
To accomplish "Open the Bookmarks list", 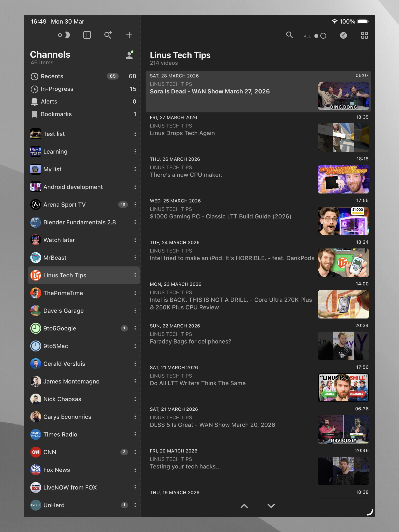I will click(x=84, y=114).
